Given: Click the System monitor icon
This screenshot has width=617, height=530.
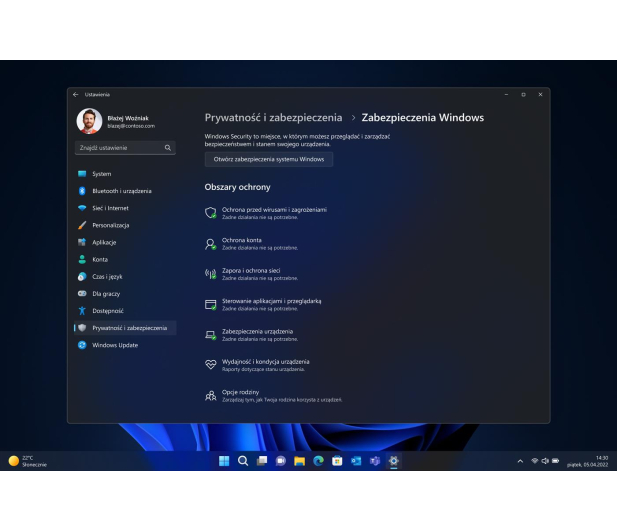Looking at the screenshot, I should click(x=82, y=174).
